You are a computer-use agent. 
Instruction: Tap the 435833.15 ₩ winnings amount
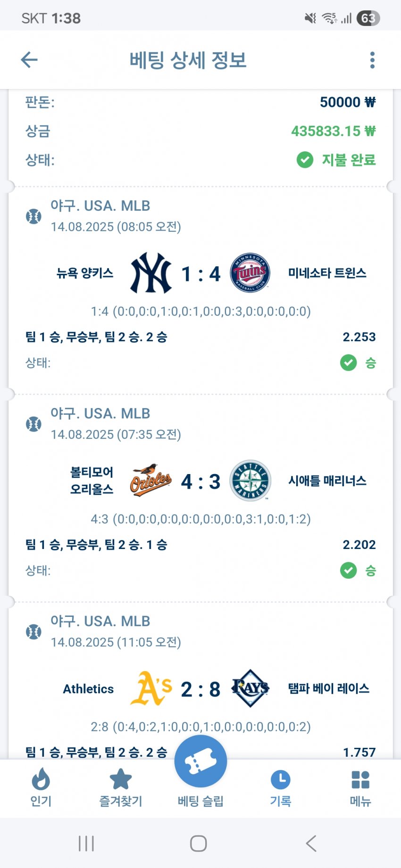pyautogui.click(x=333, y=131)
